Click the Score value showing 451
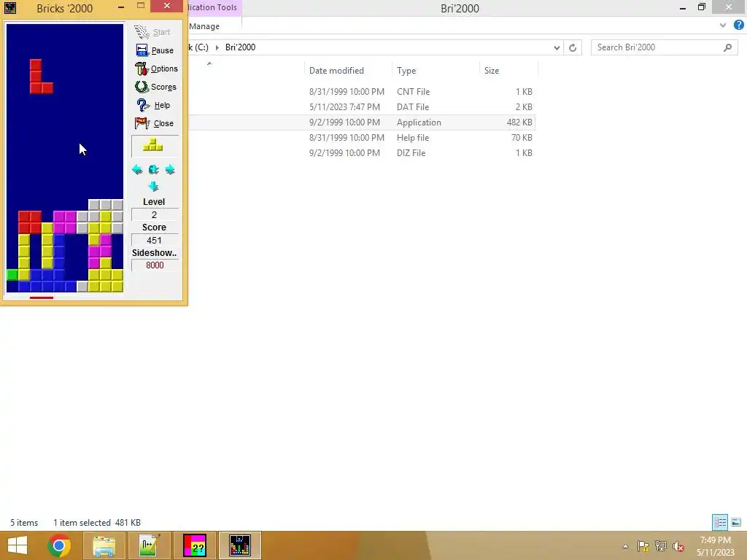This screenshot has height=560, width=747. click(x=155, y=241)
